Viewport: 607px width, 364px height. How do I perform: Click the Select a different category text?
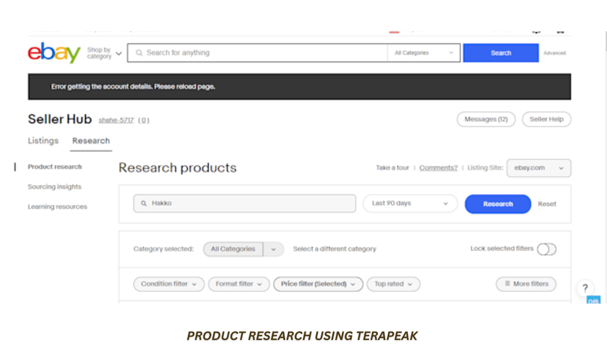[x=334, y=249]
